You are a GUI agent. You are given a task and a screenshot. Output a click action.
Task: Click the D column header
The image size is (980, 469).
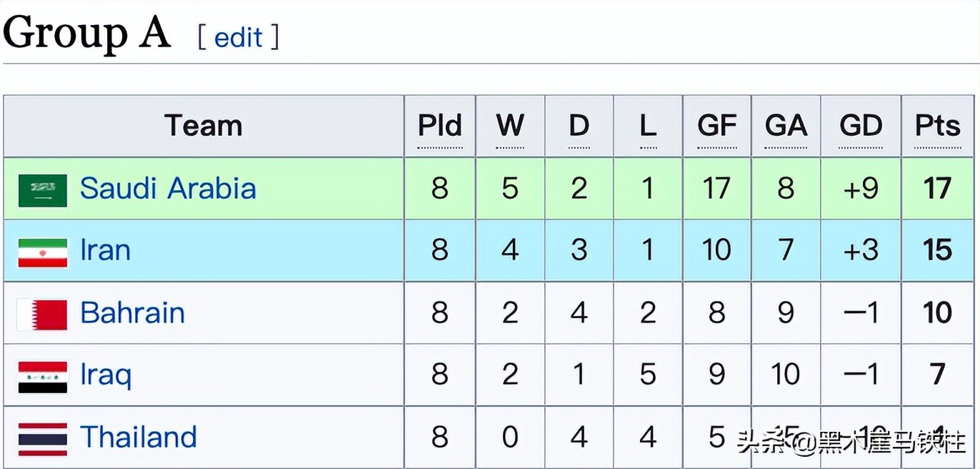(x=579, y=127)
